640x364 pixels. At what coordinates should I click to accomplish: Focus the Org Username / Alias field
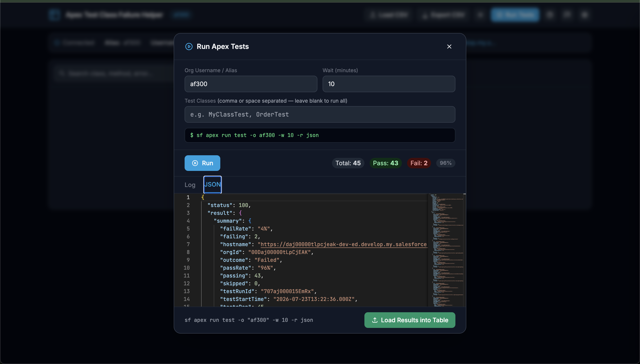click(251, 84)
